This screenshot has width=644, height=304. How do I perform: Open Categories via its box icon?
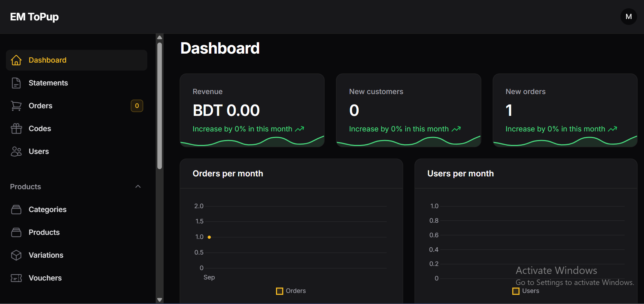16,210
